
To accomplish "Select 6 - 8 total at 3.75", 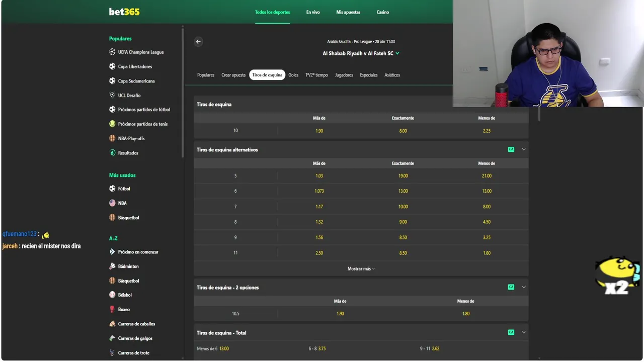I will (x=317, y=348).
